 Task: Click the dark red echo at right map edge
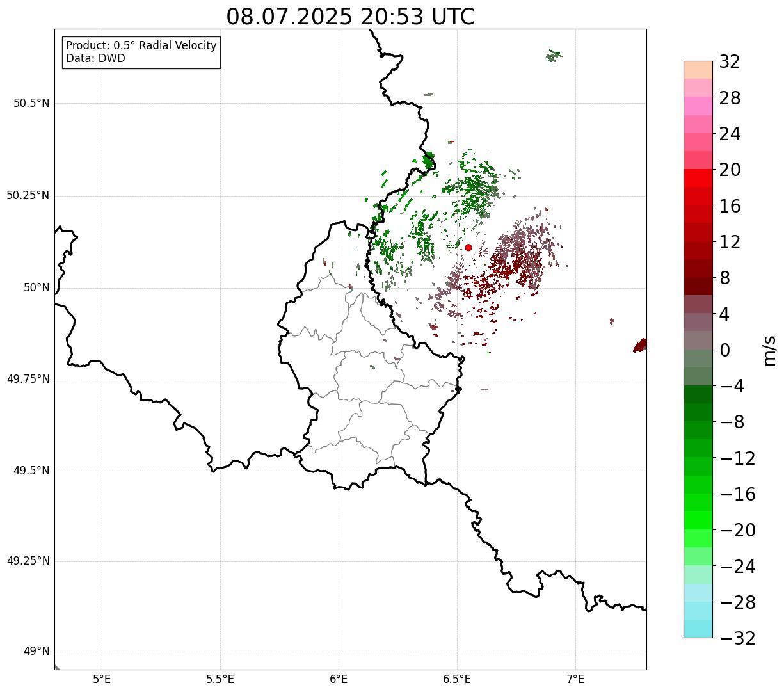click(x=640, y=346)
